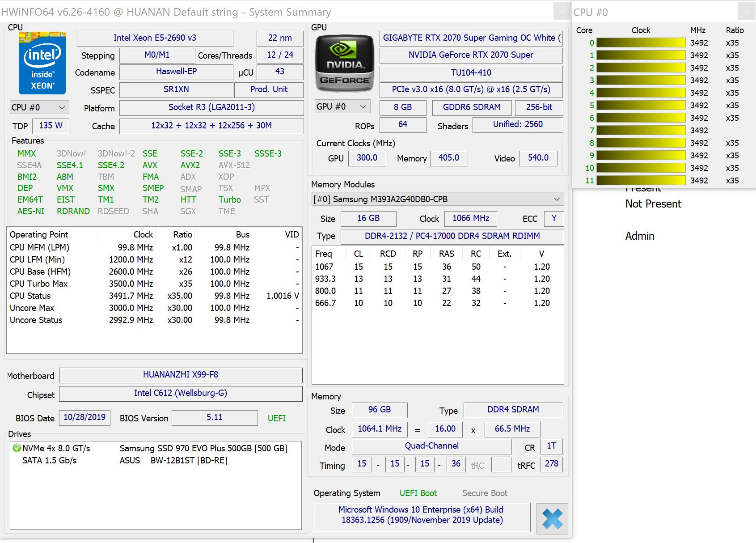Close the System Summary window from title bar
The height and width of the screenshot is (543, 756).
coord(562,11)
